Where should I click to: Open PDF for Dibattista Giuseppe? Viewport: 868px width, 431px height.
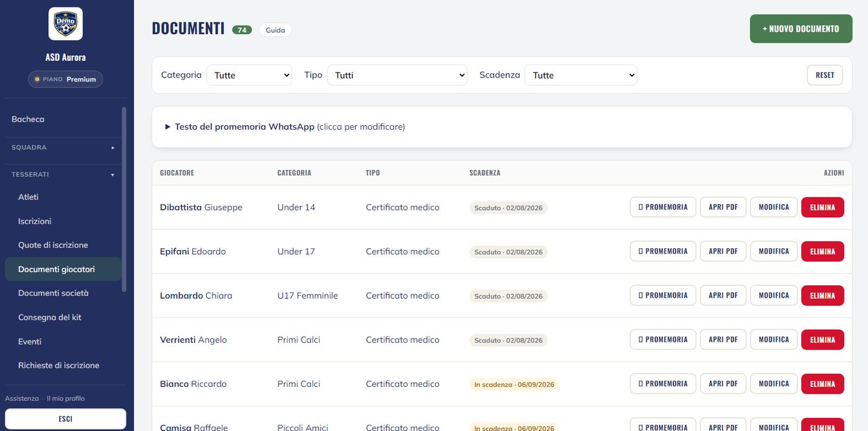723,207
